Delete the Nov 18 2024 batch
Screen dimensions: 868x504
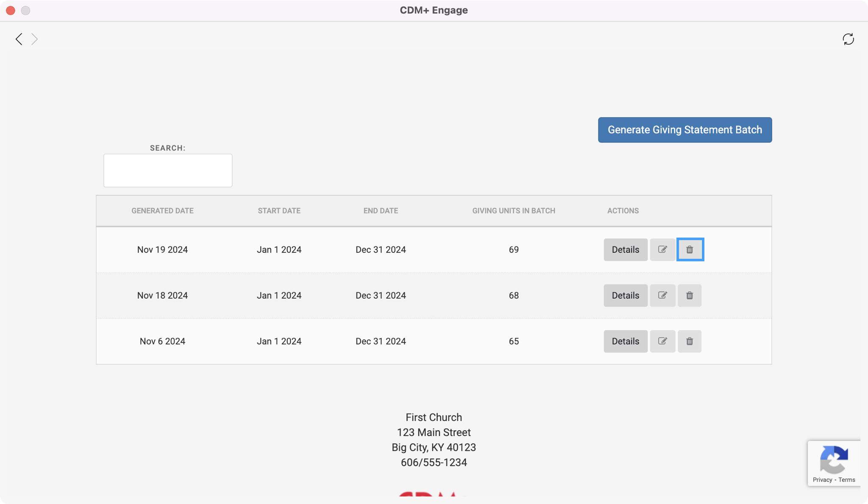(690, 295)
